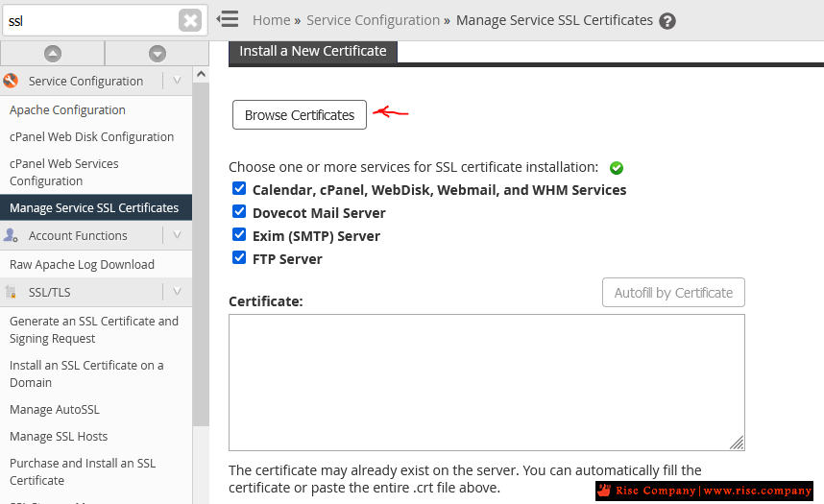824x504 pixels.
Task: Collapse the SSL/TLS section
Action: pos(177,292)
